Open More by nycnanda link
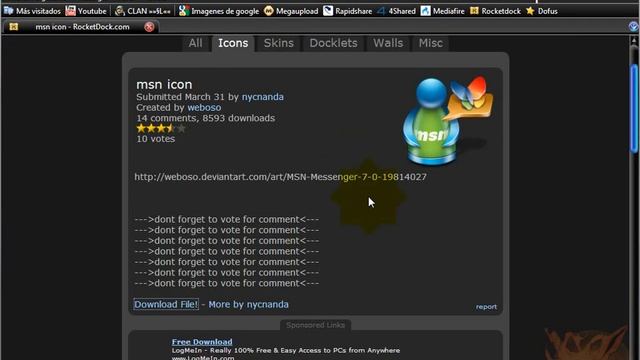The image size is (640, 360). pos(248,304)
